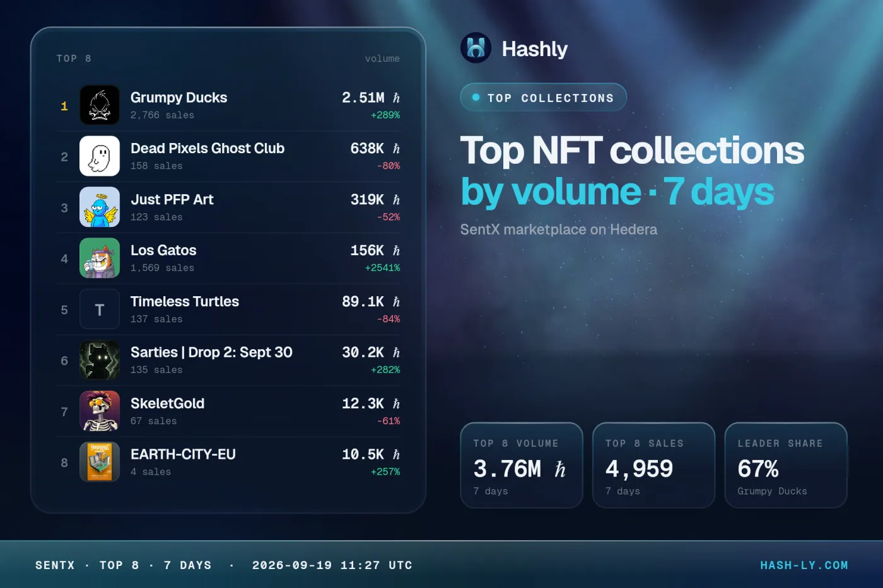Click the hbar symbol in Top 8 Volume card
The height and width of the screenshot is (588, 883).
pos(559,469)
